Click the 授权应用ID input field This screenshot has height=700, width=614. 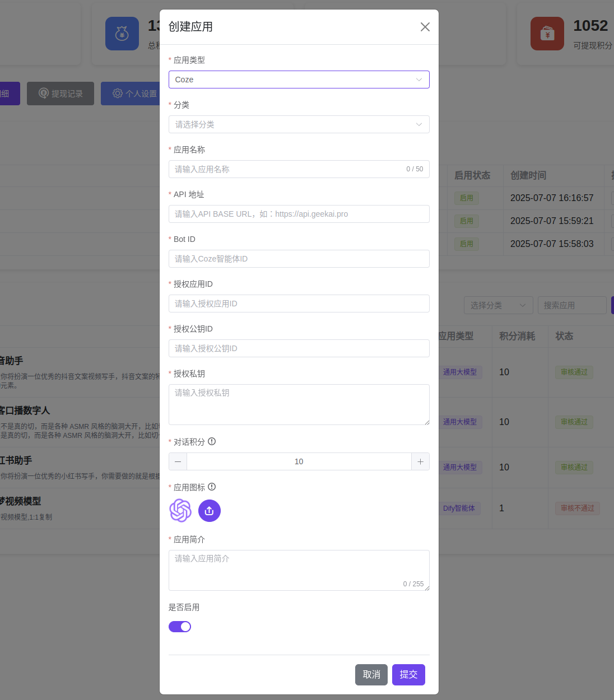tap(299, 304)
